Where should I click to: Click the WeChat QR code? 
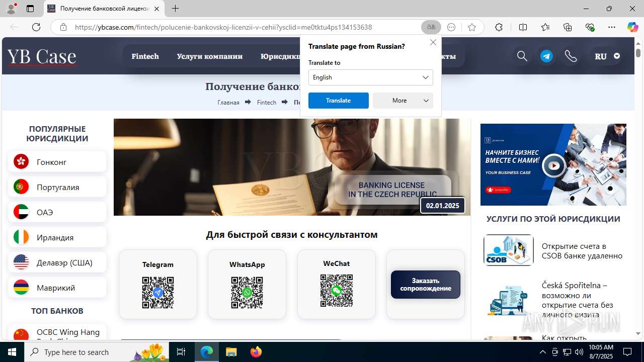pos(337,291)
